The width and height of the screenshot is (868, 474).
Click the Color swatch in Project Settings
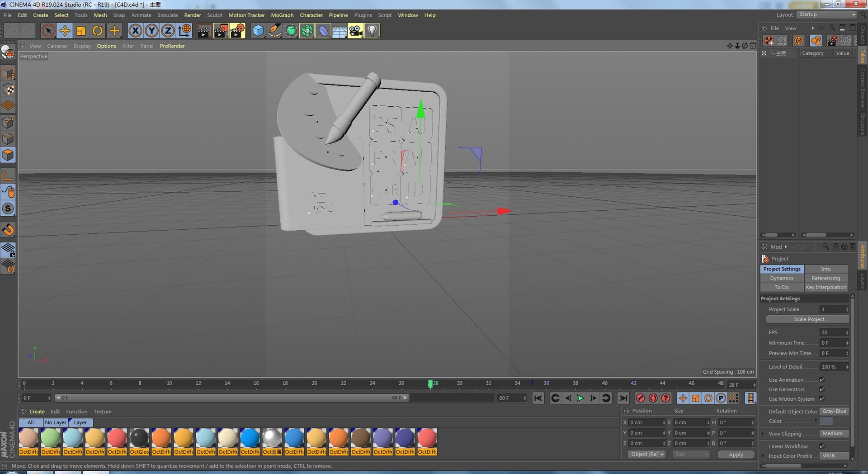click(826, 421)
